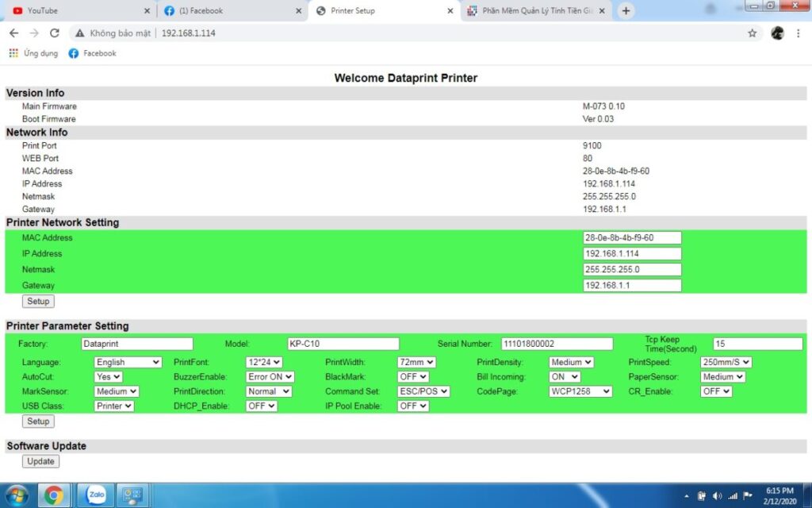Expand the PrintDensity dropdown
Screen dimensions: 812x508
tap(571, 362)
